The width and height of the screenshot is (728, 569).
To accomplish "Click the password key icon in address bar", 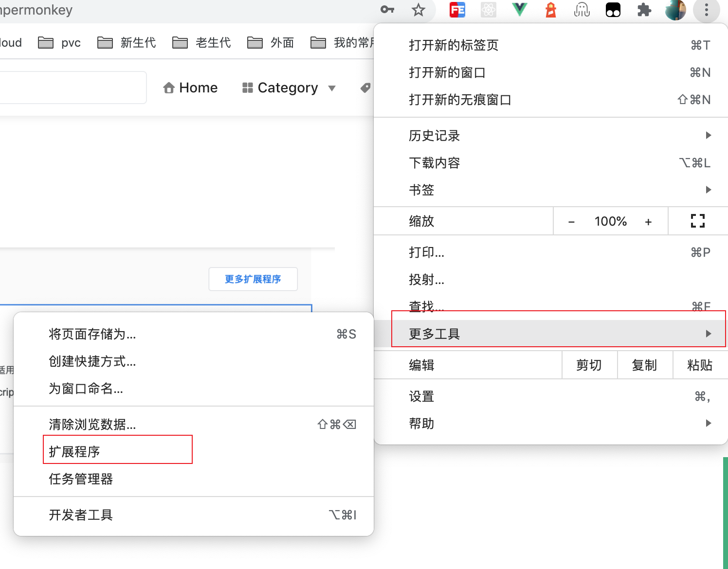I will tap(387, 10).
